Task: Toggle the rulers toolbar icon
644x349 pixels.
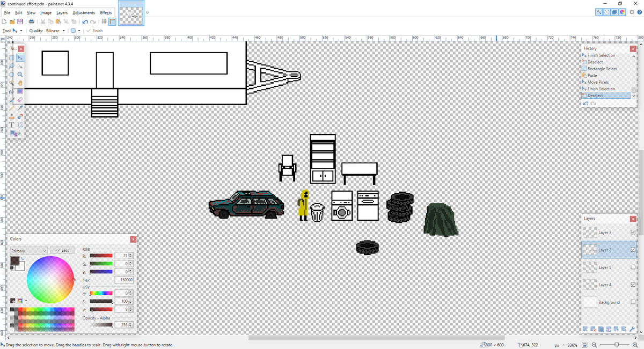Action: (112, 21)
